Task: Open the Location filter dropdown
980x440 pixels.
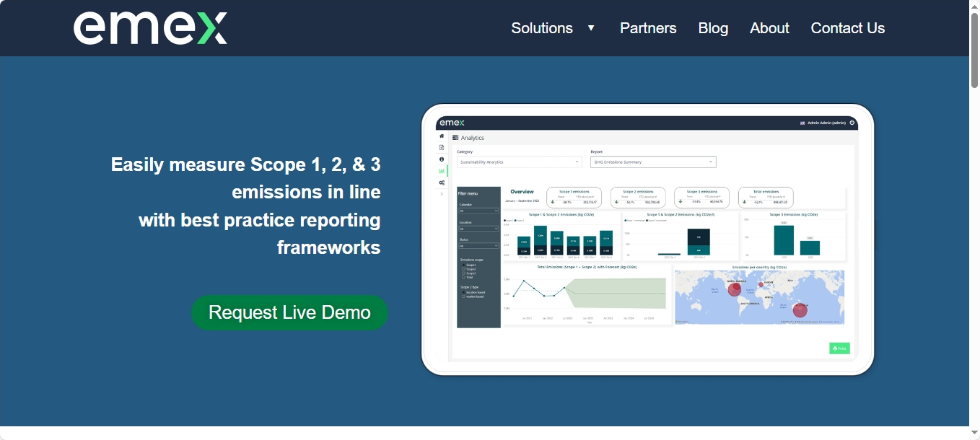Action: pos(478,229)
